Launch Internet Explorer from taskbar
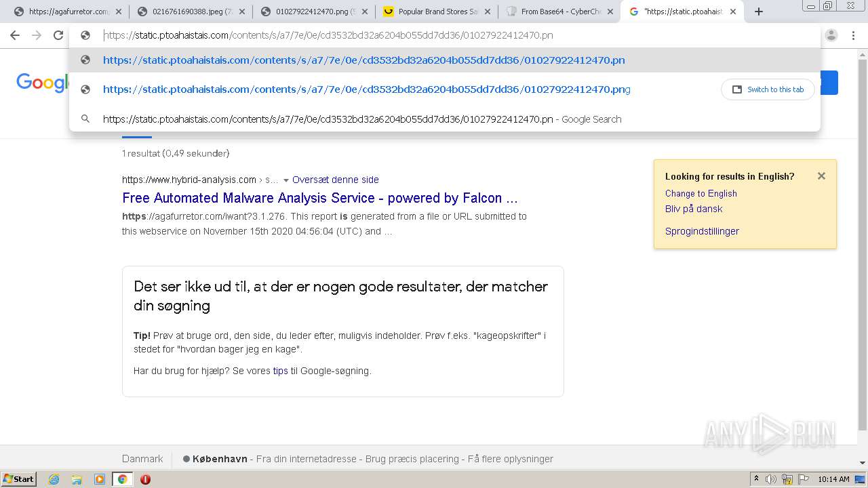The image size is (868, 488). click(54, 479)
